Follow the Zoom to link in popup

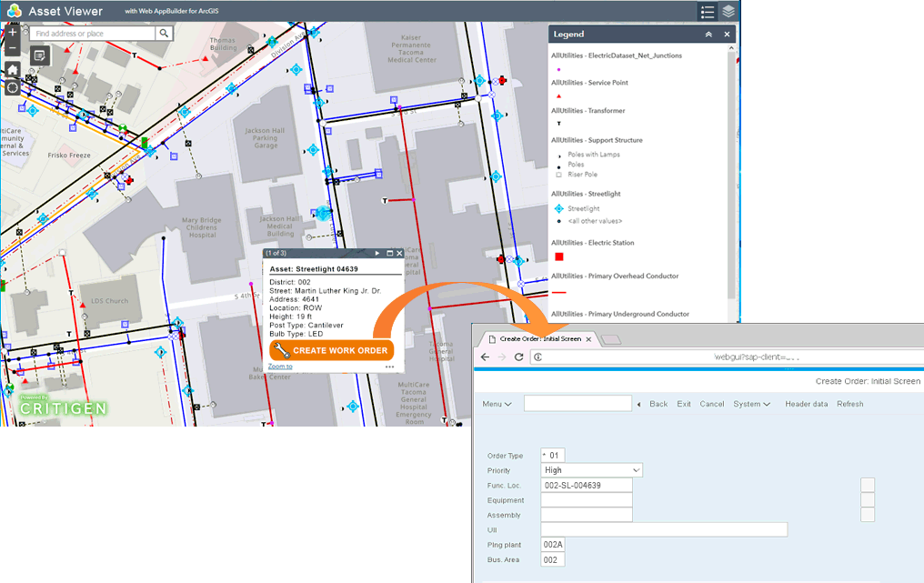[280, 367]
